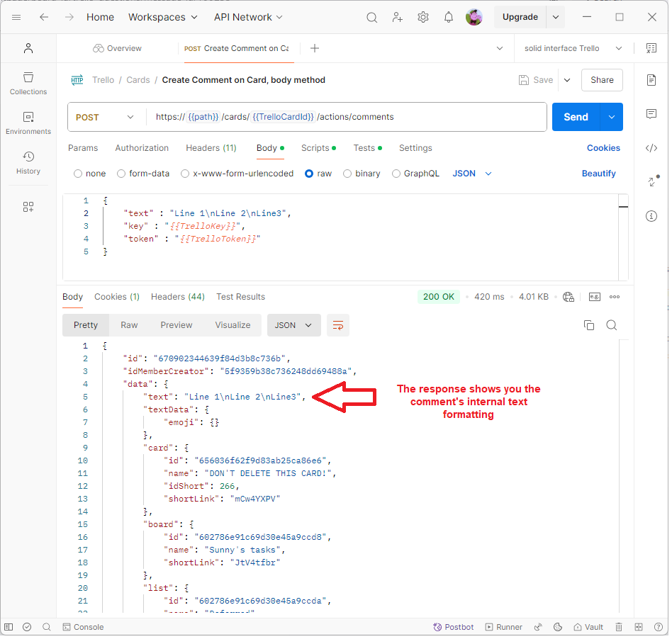The image size is (672, 639).
Task: Open the hamburger main menu
Action: pyautogui.click(x=16, y=17)
